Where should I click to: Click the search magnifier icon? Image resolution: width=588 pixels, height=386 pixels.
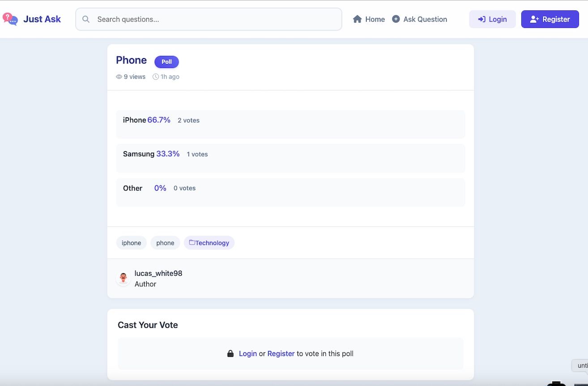(x=86, y=19)
